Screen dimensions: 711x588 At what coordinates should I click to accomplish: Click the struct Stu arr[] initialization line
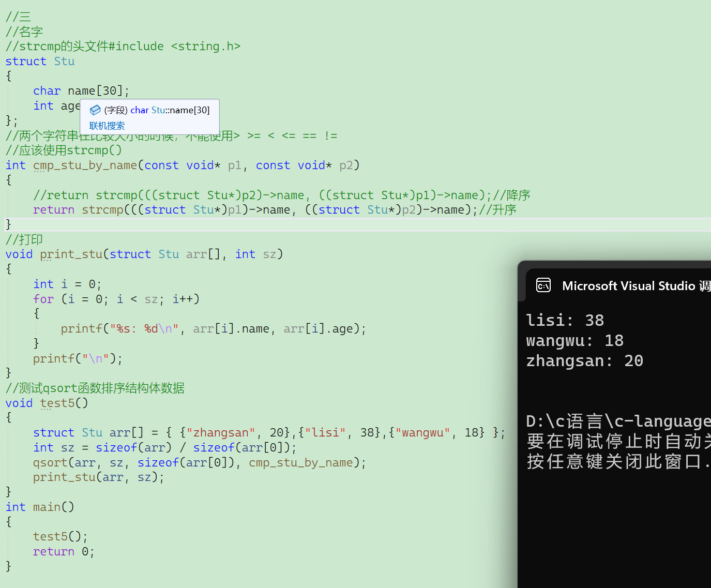pyautogui.click(x=269, y=433)
